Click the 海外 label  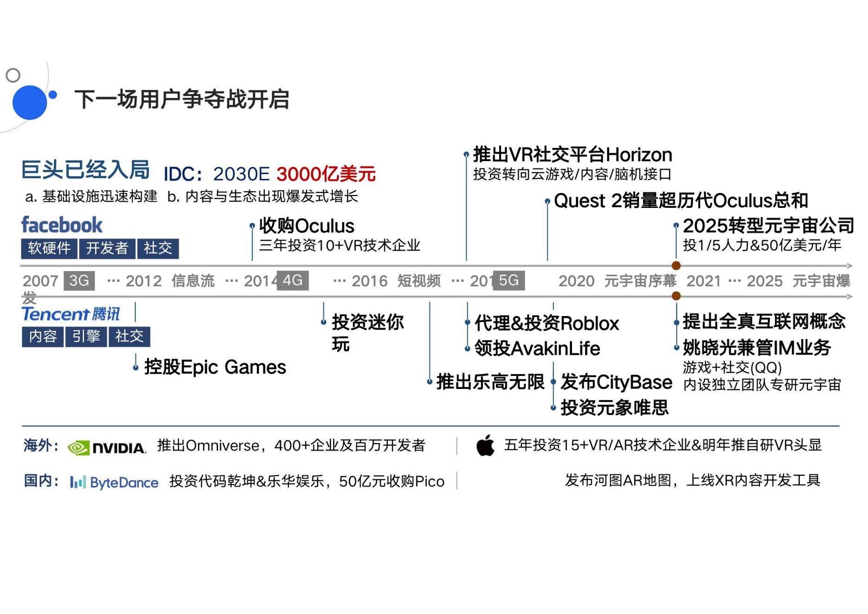[x=41, y=446]
